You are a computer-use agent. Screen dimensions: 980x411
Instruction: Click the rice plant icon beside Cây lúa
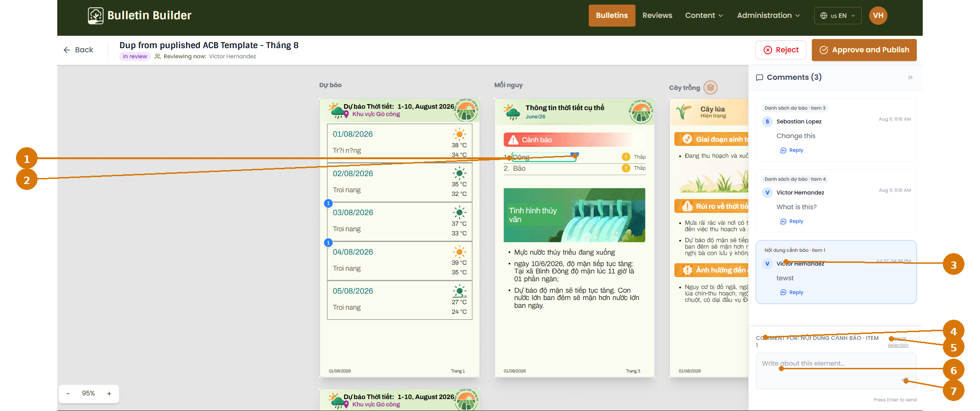684,111
